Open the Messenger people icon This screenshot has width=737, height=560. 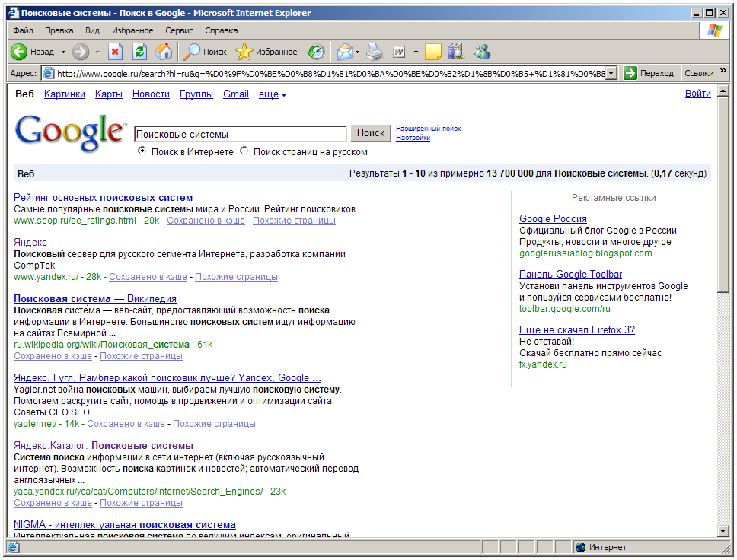(x=482, y=52)
